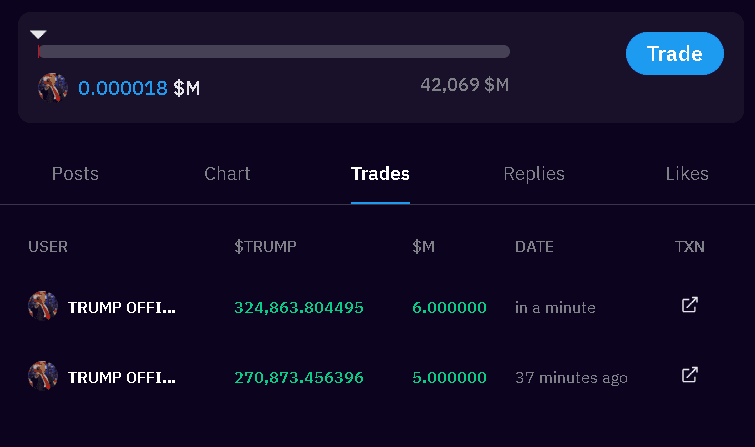The height and width of the screenshot is (447, 755).
Task: Click the avatar beside 0.000018 $M
Action: 53,88
